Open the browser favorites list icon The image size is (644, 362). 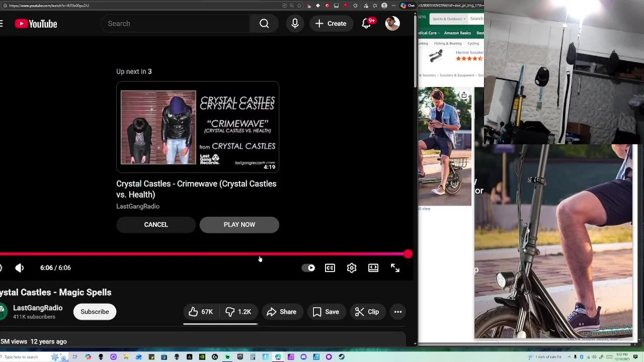click(x=375, y=6)
